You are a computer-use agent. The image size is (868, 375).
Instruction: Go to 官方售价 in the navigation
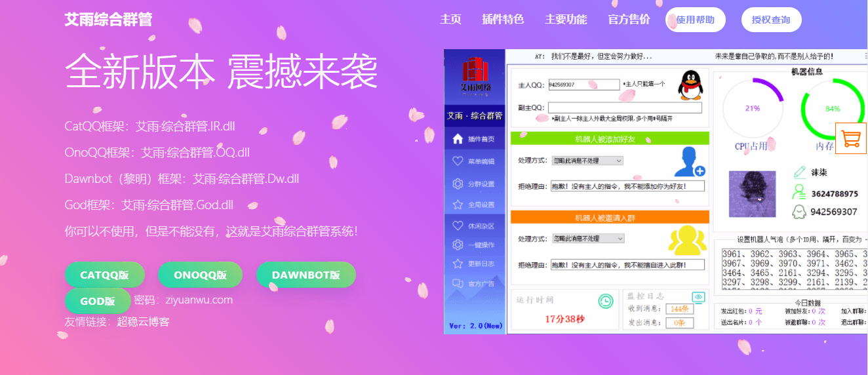[629, 20]
